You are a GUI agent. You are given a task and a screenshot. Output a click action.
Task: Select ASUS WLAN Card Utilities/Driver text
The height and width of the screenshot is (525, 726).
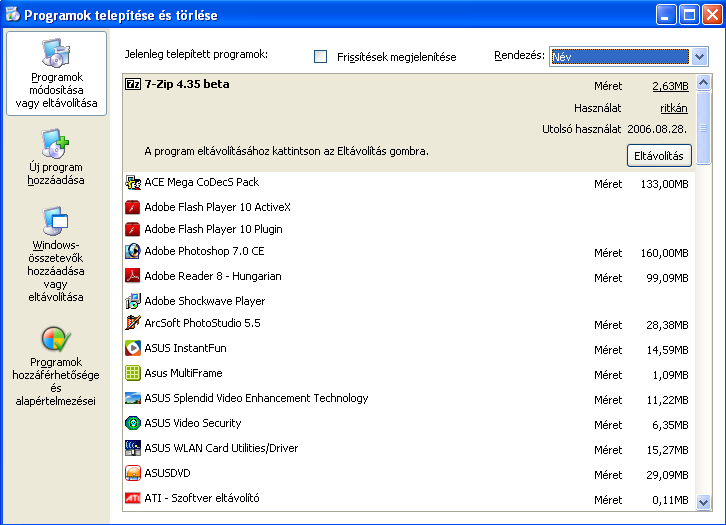coord(221,448)
